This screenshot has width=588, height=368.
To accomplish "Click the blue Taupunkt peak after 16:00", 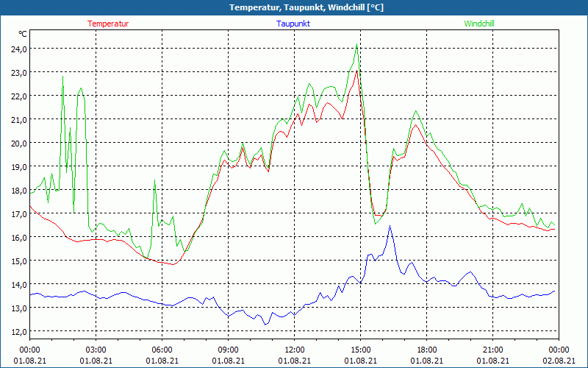I will tap(390, 226).
